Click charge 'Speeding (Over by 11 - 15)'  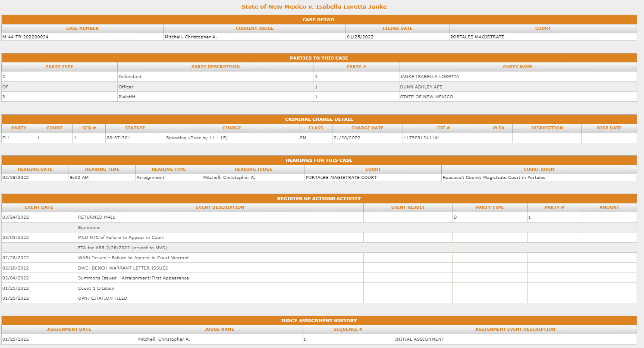pyautogui.click(x=197, y=138)
